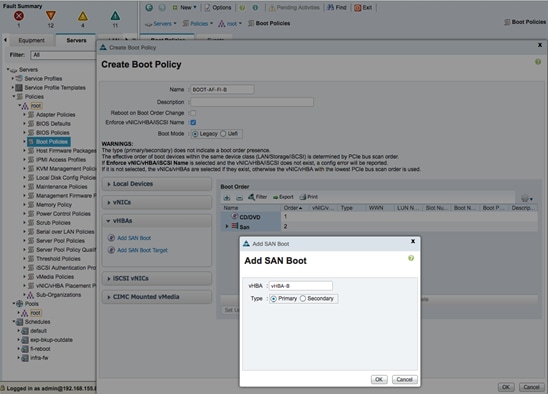
Task: Open help icon in Add SAN Boot dialog
Action: pyautogui.click(x=411, y=258)
